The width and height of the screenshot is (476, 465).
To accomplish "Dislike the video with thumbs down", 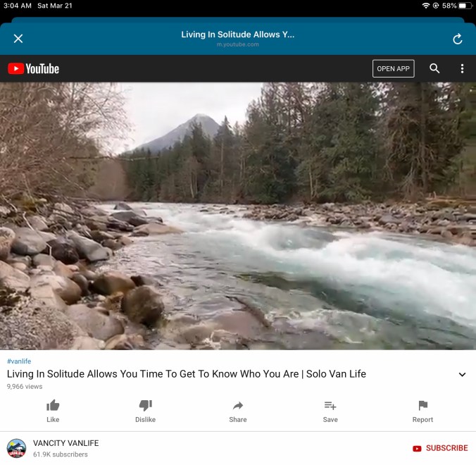I will [145, 410].
